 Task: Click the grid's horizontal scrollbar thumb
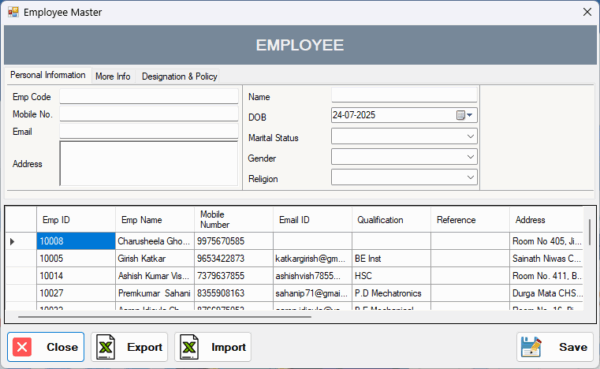[165, 317]
